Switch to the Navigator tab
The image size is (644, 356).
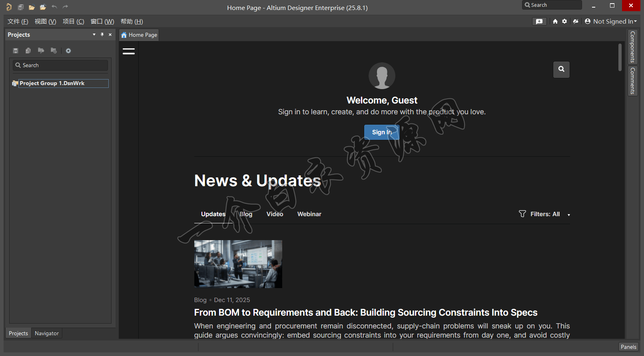point(47,333)
